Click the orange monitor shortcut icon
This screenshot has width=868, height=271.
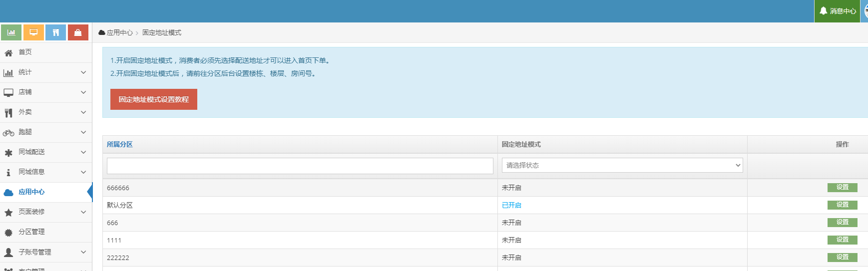33,32
